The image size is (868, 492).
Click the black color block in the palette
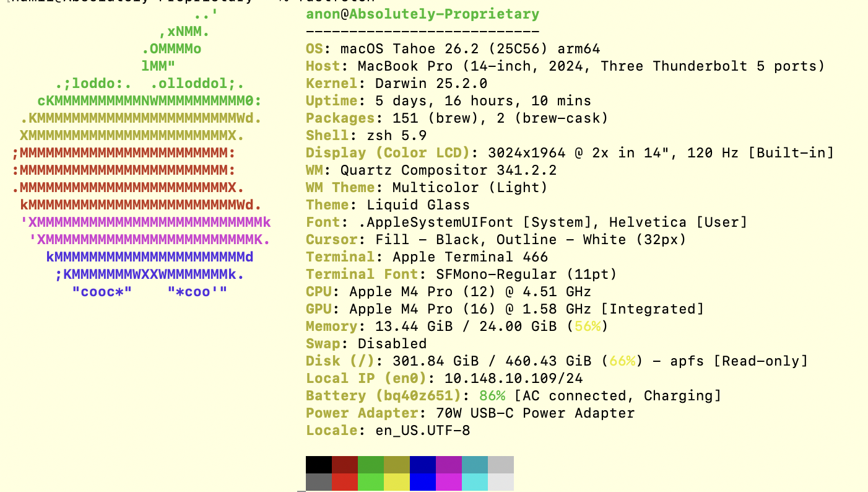tap(319, 465)
